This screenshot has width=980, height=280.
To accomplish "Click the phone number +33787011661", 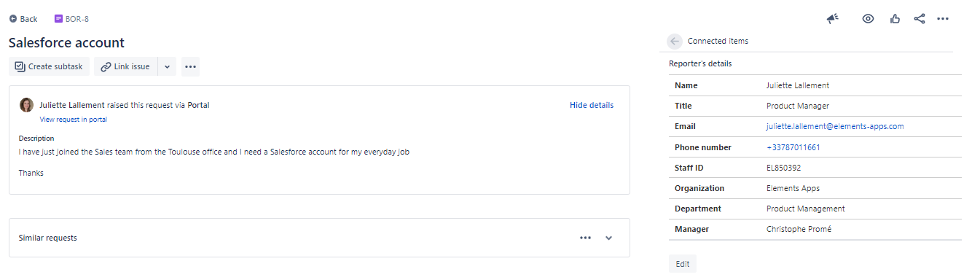I will [793, 147].
